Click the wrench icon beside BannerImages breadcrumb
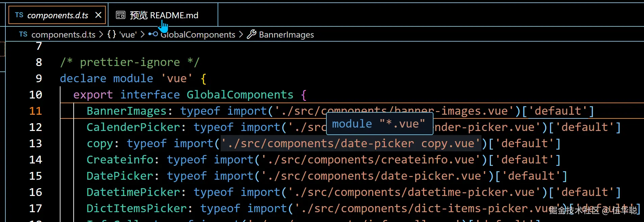The height and width of the screenshot is (222, 644). 252,35
